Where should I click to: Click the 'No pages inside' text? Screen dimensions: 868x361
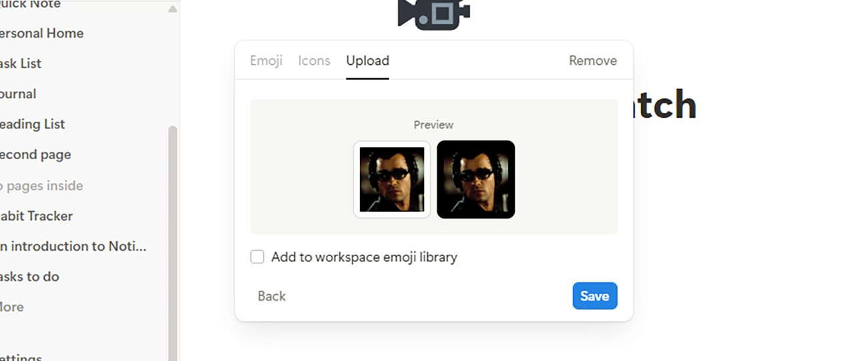click(x=41, y=186)
